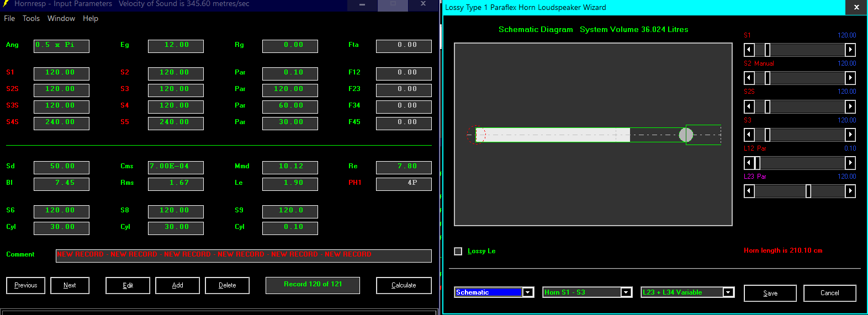The image size is (868, 315).
Task: Open the File menu
Action: tap(9, 18)
